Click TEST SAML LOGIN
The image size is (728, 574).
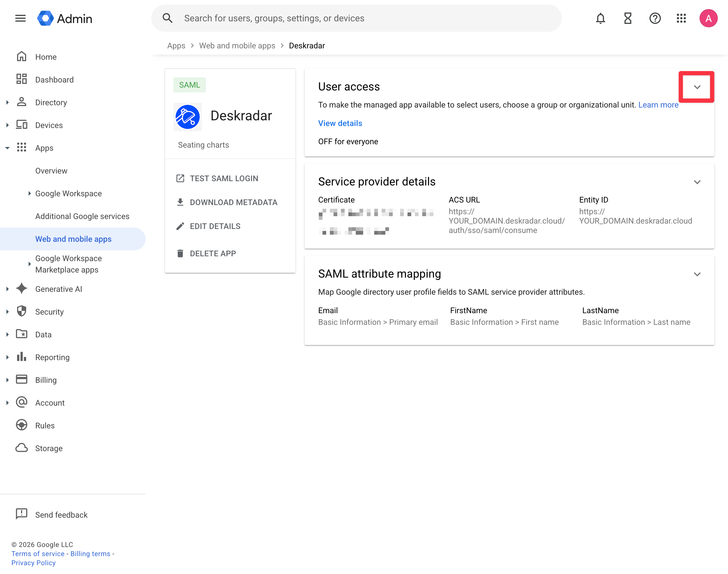(x=217, y=178)
